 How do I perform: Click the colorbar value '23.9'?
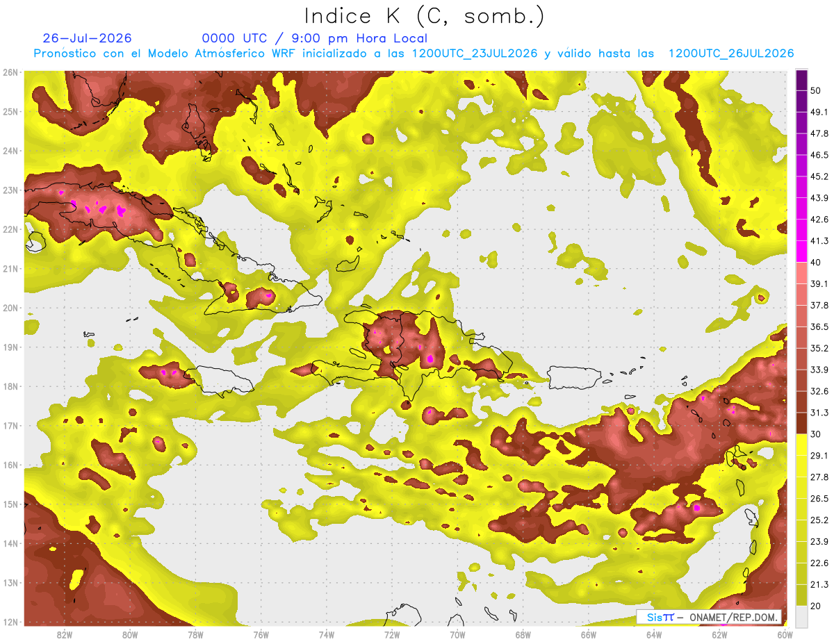[x=819, y=541]
